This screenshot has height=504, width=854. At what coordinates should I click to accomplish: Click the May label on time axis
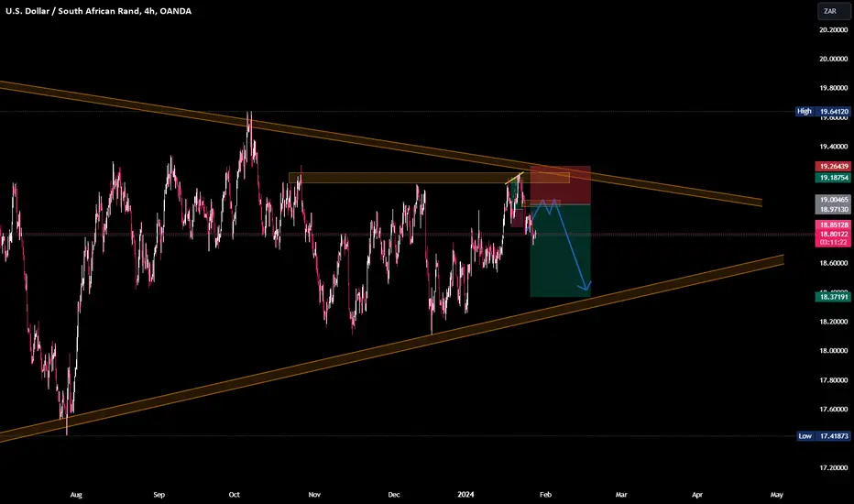pyautogui.click(x=777, y=495)
